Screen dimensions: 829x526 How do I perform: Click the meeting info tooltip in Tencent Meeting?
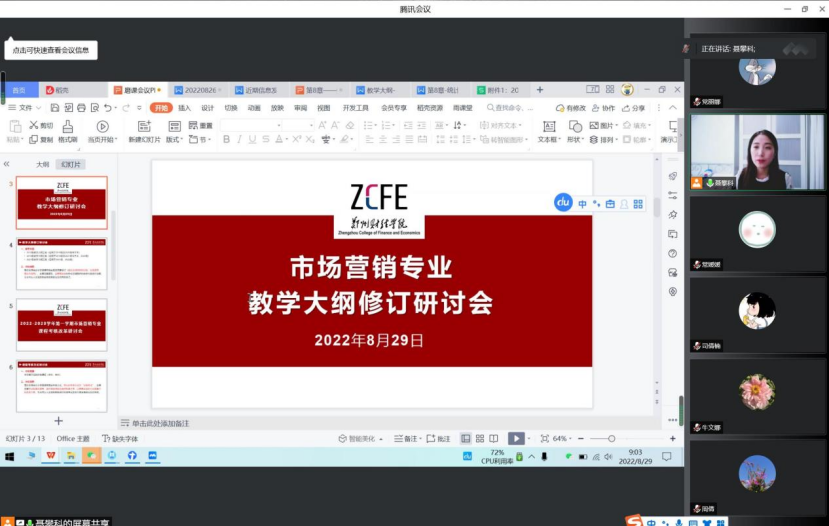pos(51,50)
